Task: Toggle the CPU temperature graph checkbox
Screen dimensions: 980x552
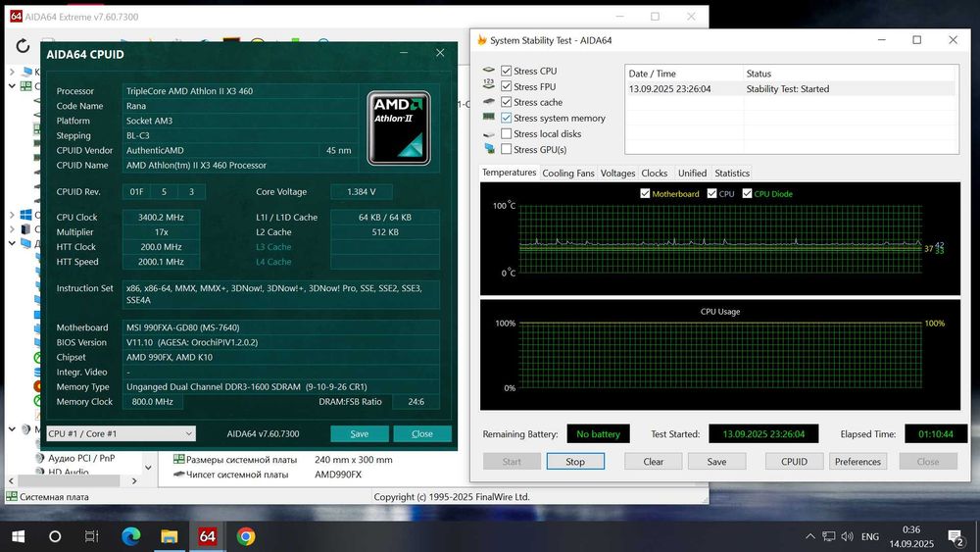Action: point(711,193)
